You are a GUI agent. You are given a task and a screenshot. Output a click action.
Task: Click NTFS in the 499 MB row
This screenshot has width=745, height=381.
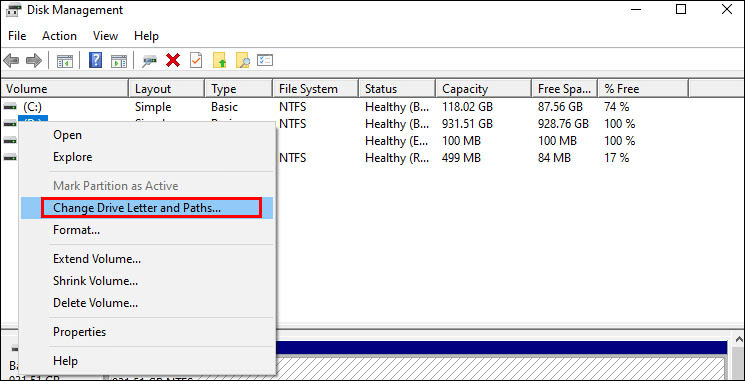pyautogui.click(x=293, y=158)
